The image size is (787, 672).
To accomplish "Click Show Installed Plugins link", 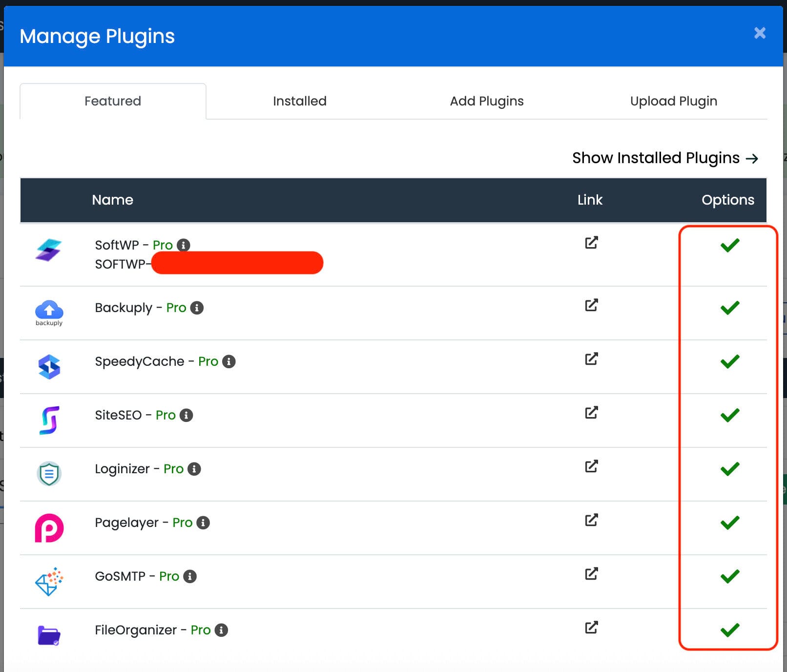I will tap(664, 158).
